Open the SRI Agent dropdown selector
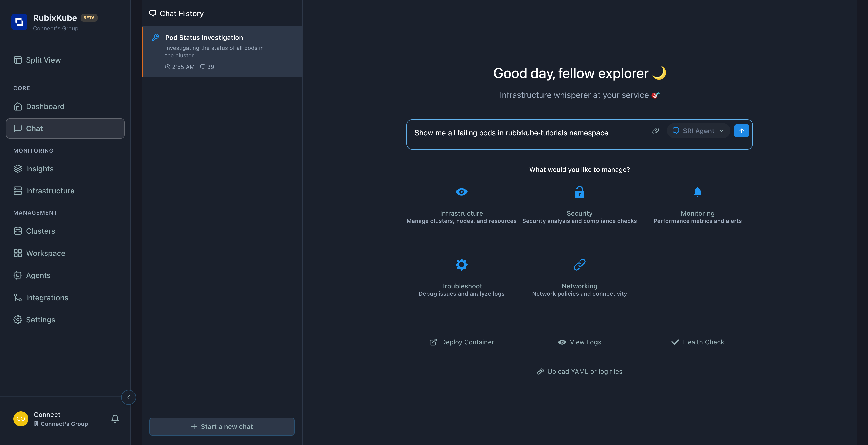868x445 pixels. (698, 131)
